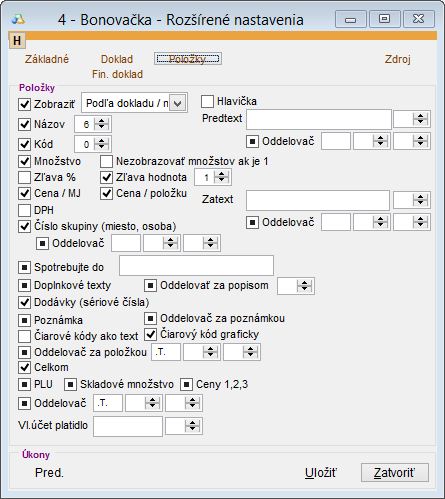The height and width of the screenshot is (499, 445).
Task: Click the Zatvoriť button
Action: pos(395,473)
